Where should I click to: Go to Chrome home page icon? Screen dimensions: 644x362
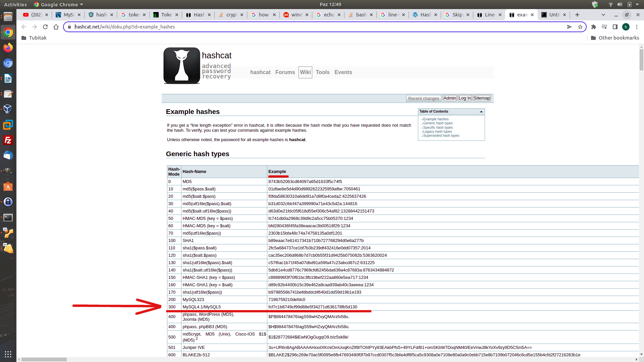[x=56, y=27]
